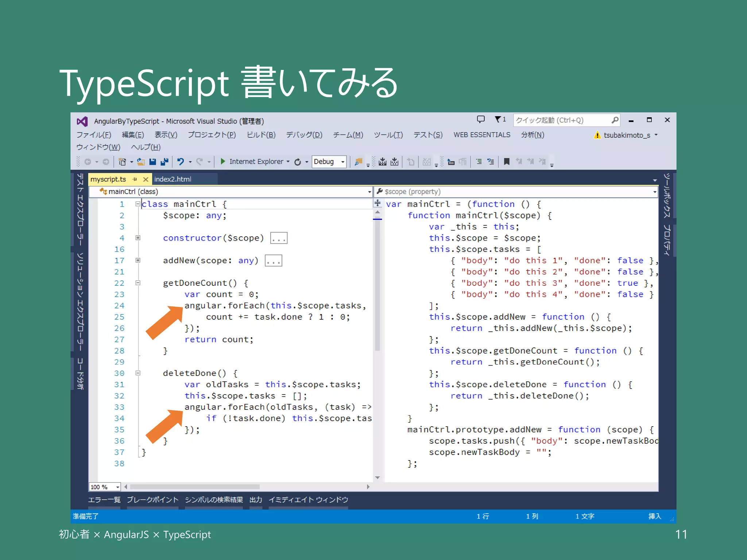Click the Open File folder icon
The image size is (747, 560).
pyautogui.click(x=141, y=162)
